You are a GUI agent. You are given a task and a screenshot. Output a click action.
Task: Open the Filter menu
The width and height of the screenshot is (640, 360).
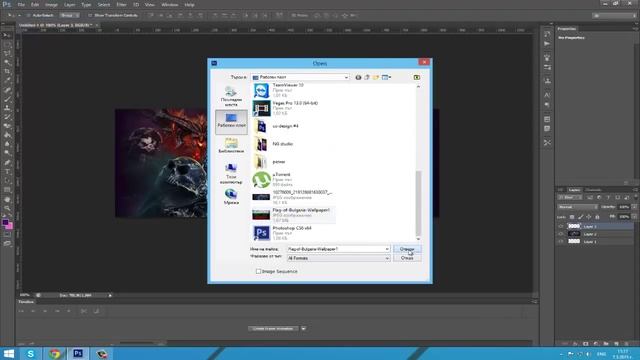pyautogui.click(x=121, y=4)
